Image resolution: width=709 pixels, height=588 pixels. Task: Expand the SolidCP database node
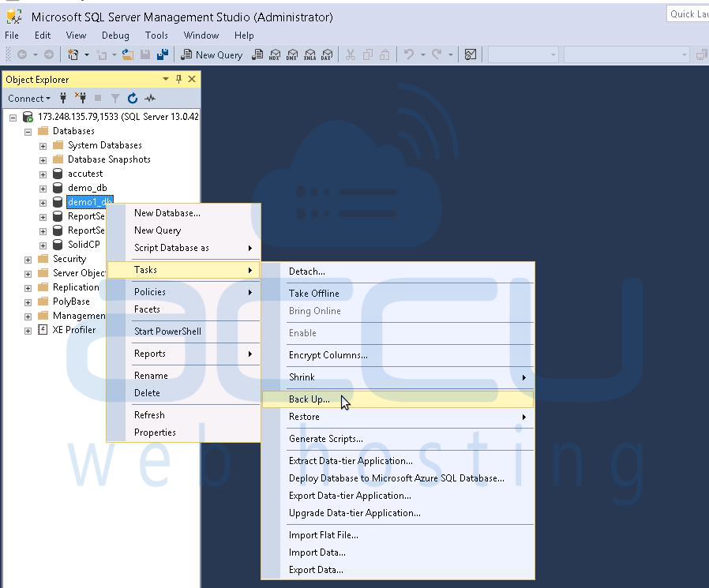point(43,245)
